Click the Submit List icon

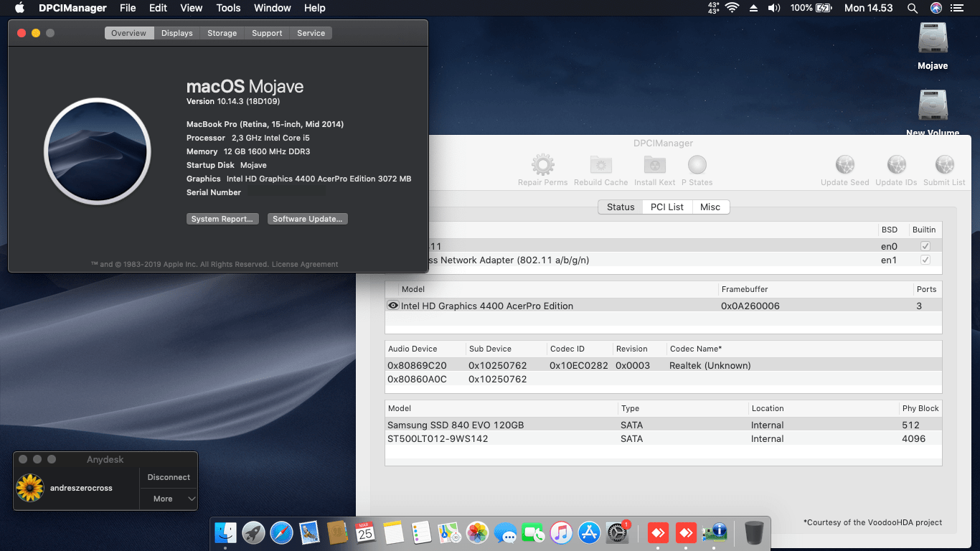pos(944,163)
